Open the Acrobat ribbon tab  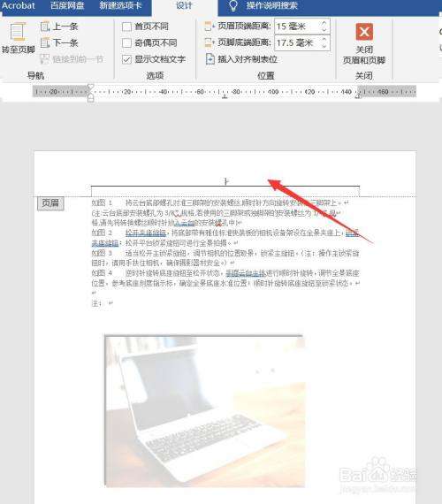[19, 5]
